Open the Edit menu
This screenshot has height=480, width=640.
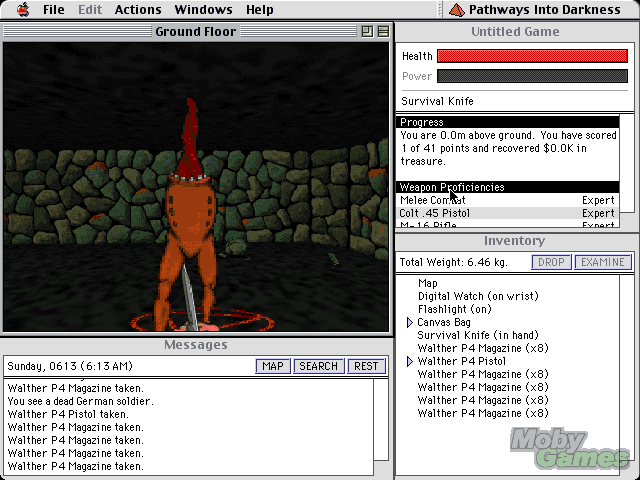90,9
